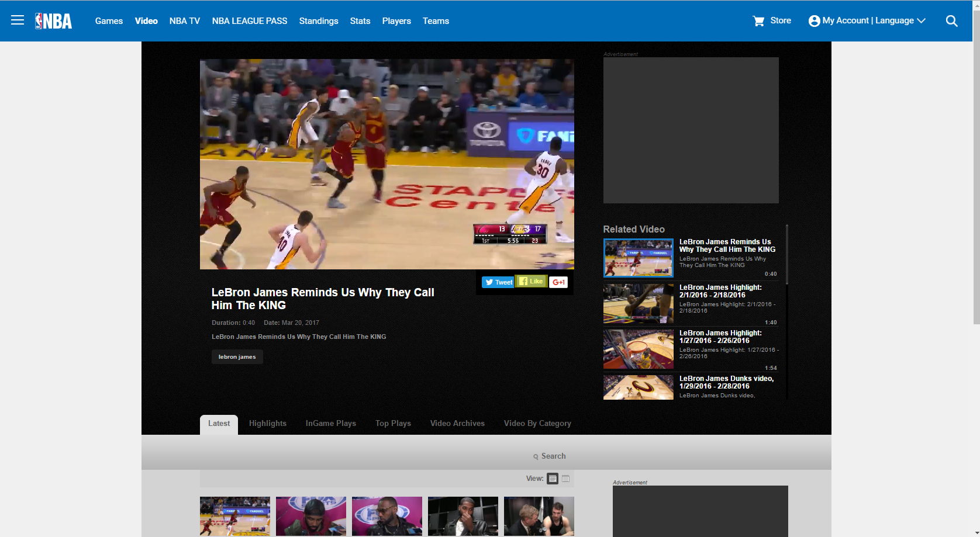The image size is (980, 537).
Task: Expand the Language dropdown chevron
Action: (x=922, y=21)
